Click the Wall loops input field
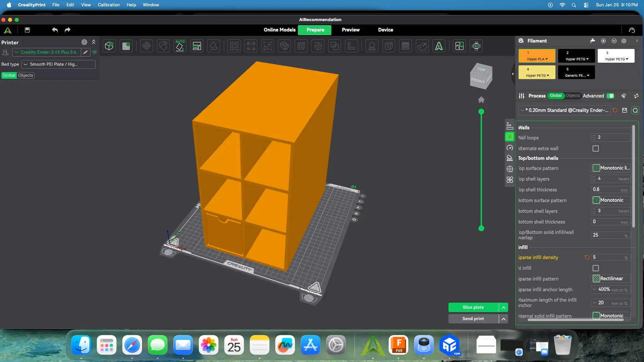The width and height of the screenshot is (644, 362). pyautogui.click(x=611, y=138)
